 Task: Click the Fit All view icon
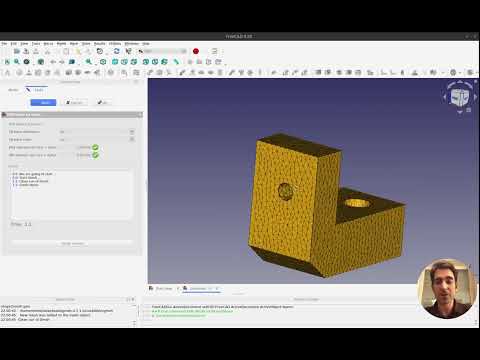coord(7,62)
